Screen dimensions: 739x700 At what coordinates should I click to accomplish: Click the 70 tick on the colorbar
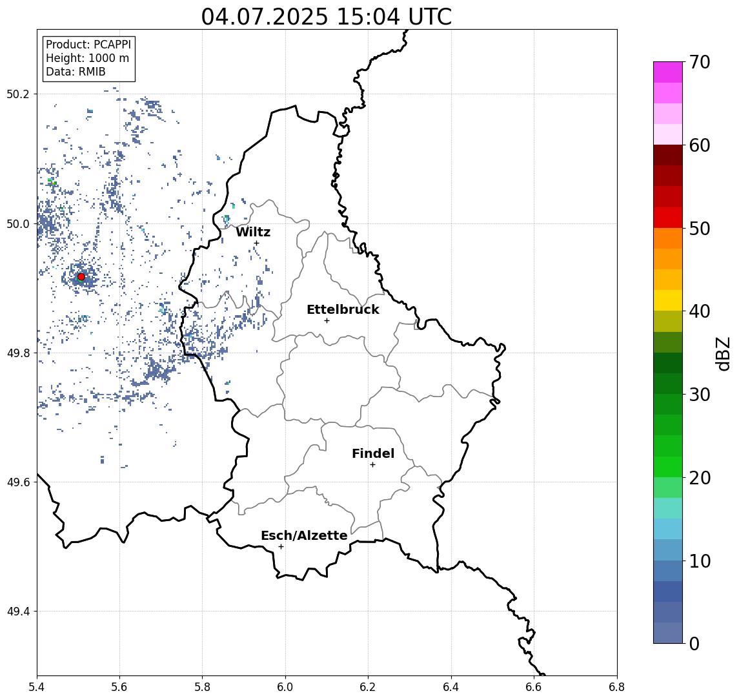coord(699,62)
